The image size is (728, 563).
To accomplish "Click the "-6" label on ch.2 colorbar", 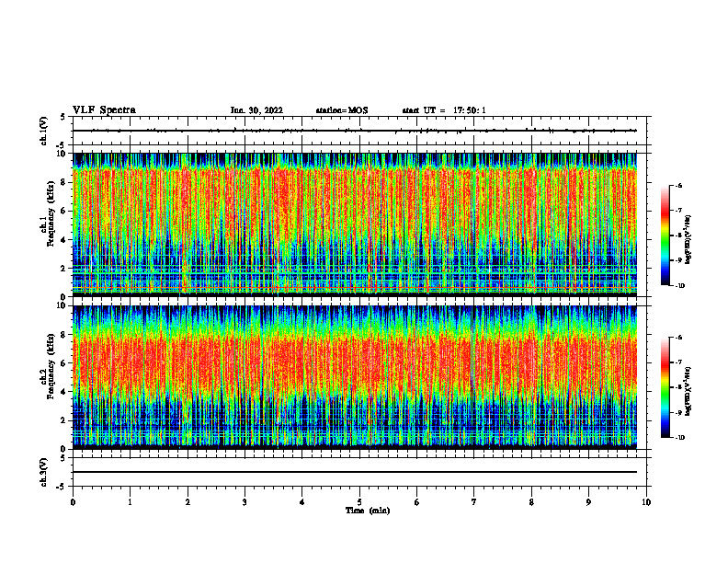I will [678, 338].
